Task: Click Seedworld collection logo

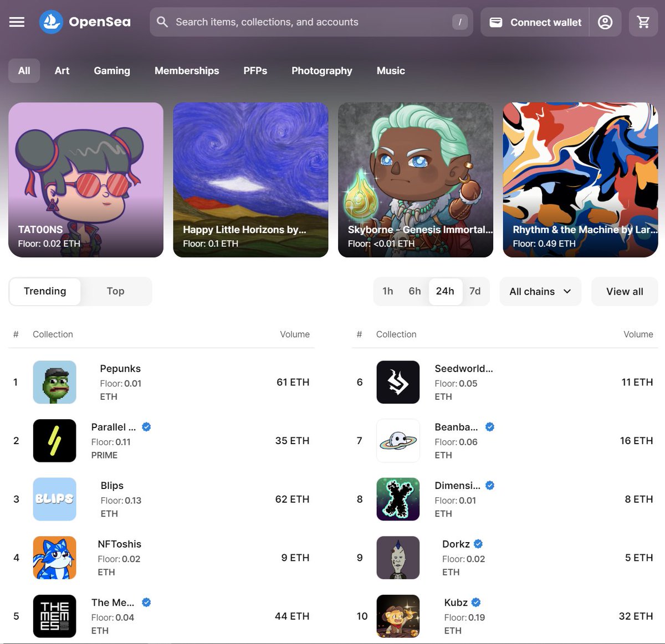Action: tap(398, 382)
